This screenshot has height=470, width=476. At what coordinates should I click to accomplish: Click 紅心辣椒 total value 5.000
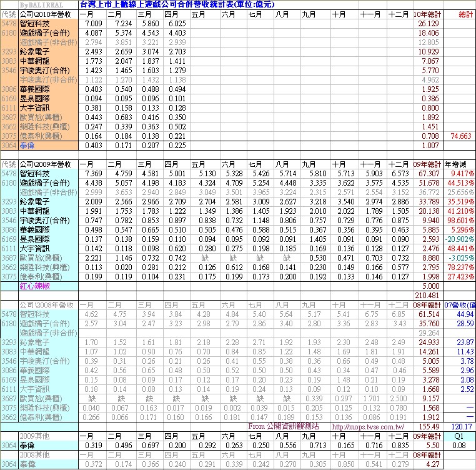(x=431, y=286)
